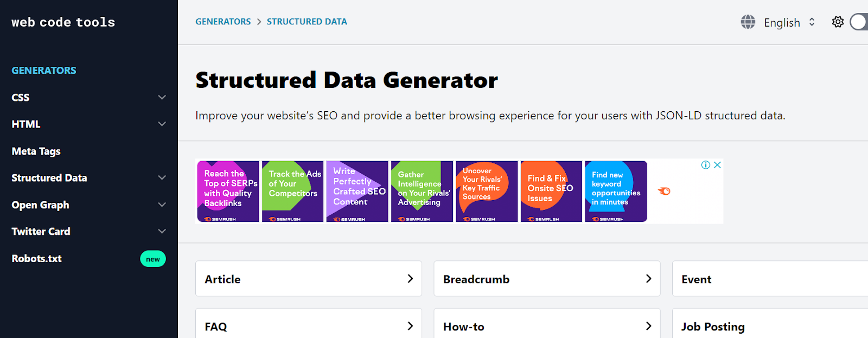Click the How-to card arrow icon

(x=648, y=326)
